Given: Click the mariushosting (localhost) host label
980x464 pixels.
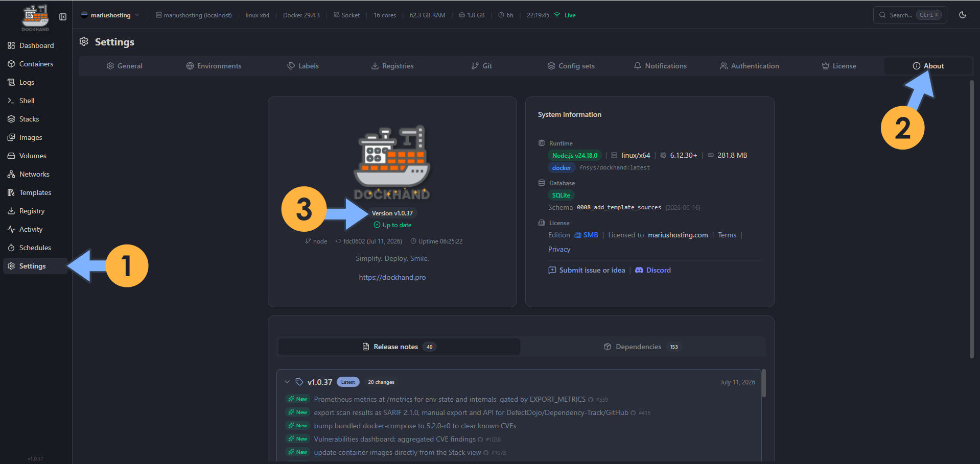Looking at the screenshot, I should click(194, 15).
